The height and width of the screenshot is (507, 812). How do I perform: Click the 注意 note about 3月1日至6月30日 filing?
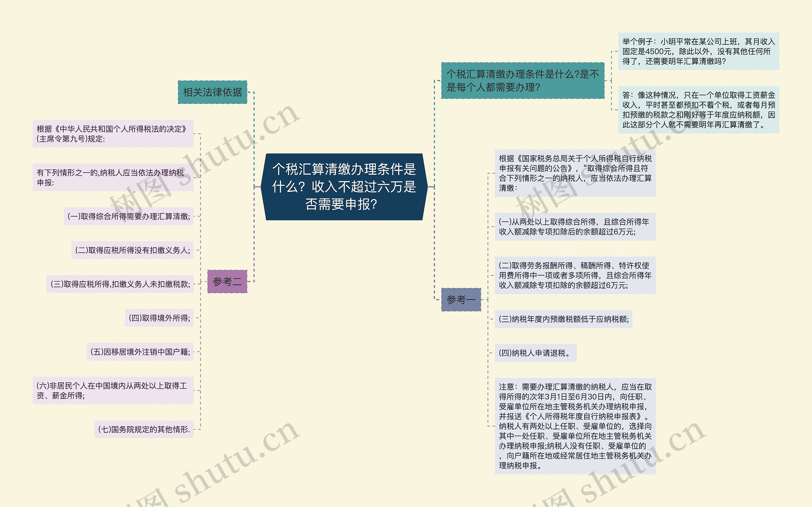(x=575, y=426)
